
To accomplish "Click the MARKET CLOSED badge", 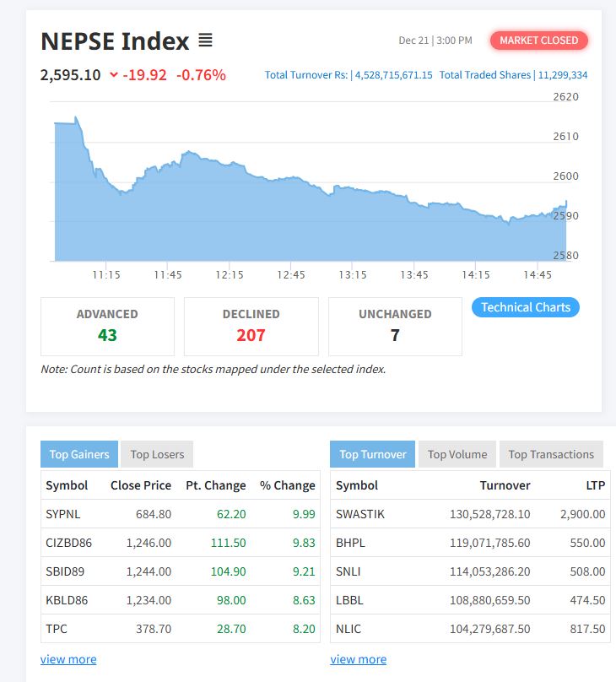I will pyautogui.click(x=538, y=41).
